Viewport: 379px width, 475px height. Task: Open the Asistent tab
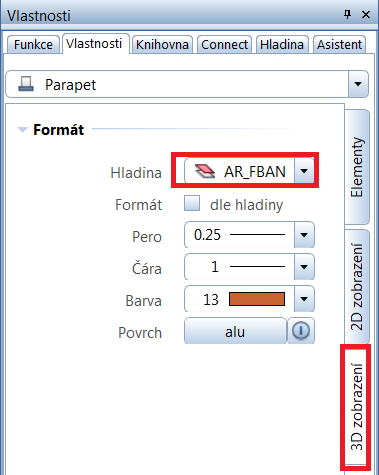pyautogui.click(x=339, y=45)
